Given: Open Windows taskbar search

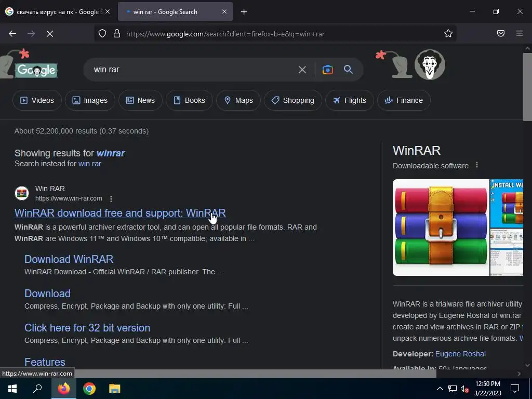Looking at the screenshot, I should coord(37,389).
